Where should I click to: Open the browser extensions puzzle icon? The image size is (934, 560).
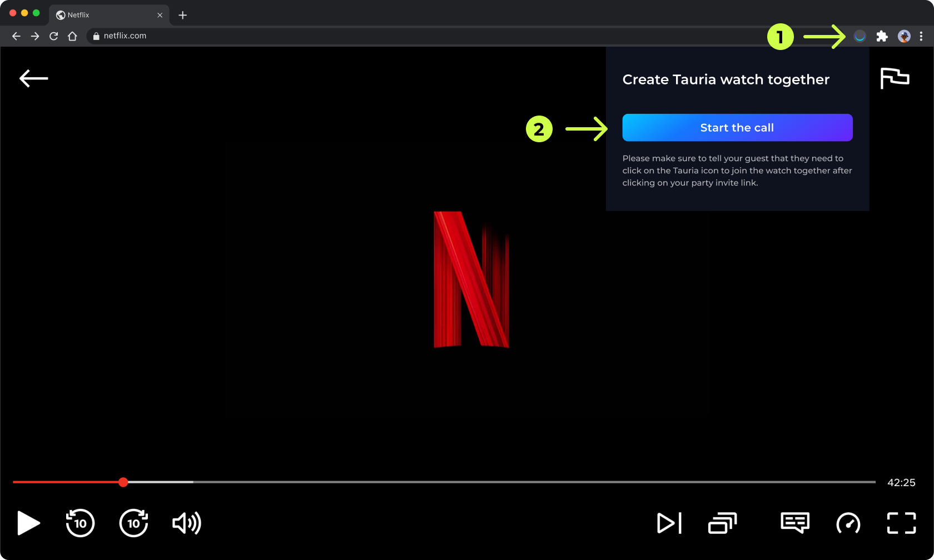[882, 36]
